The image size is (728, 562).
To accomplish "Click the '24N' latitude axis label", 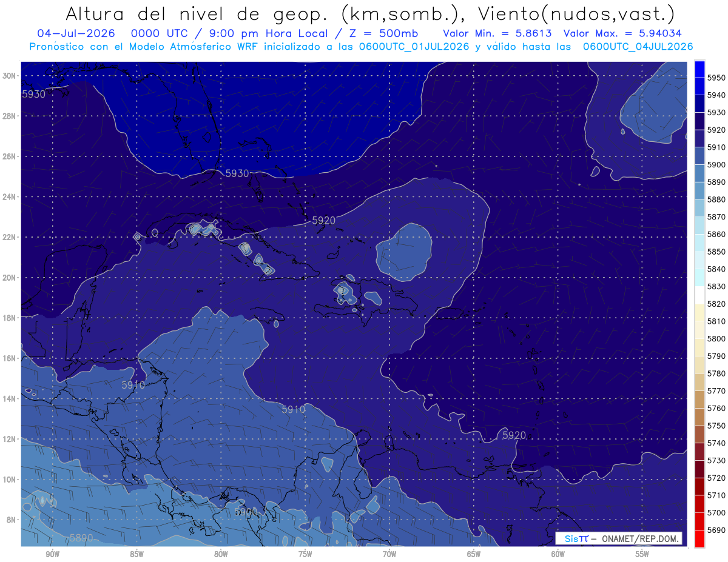I will (10, 196).
